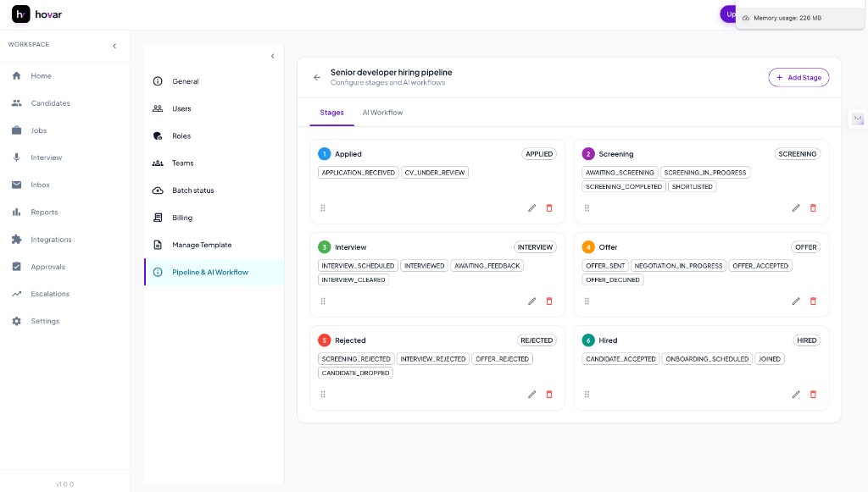Viewport: 868px width, 492px height.
Task: Click the HIRED type badge
Action: (x=807, y=340)
